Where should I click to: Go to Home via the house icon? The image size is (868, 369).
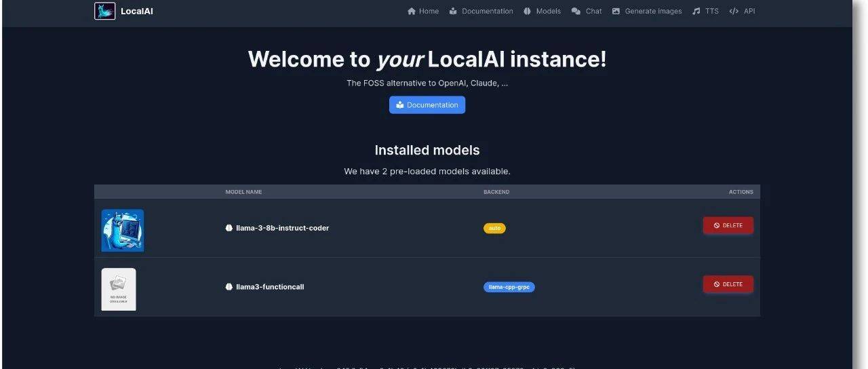[x=411, y=12]
